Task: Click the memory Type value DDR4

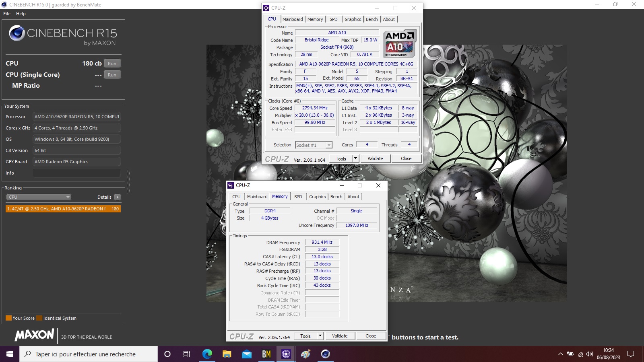Action: pyautogui.click(x=270, y=211)
